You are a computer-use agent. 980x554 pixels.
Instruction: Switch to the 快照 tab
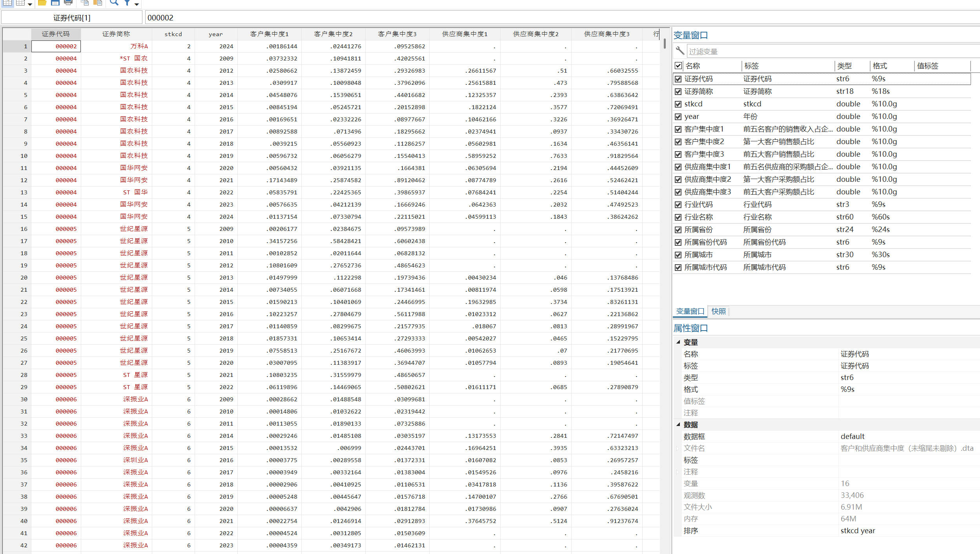718,311
